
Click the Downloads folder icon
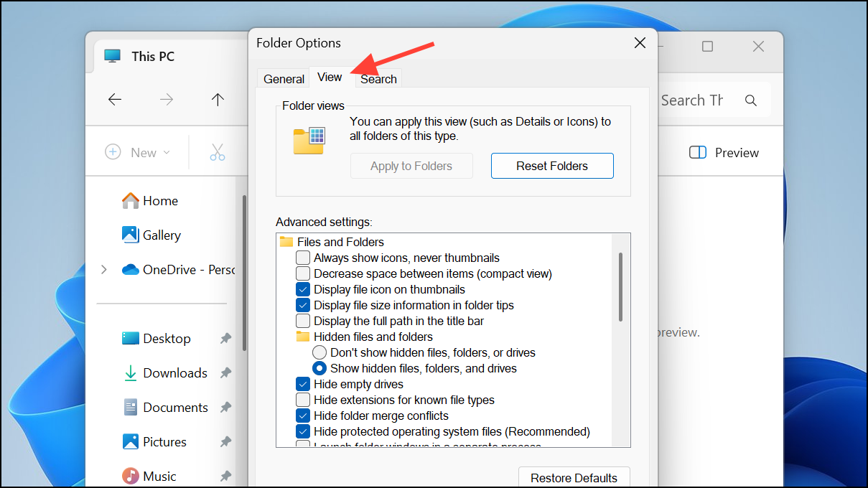(x=130, y=373)
